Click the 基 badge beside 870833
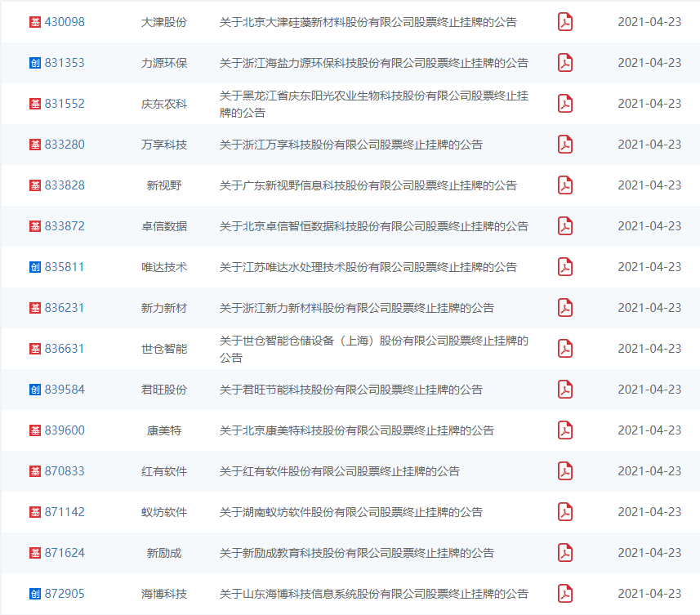700x615 pixels. (x=35, y=471)
